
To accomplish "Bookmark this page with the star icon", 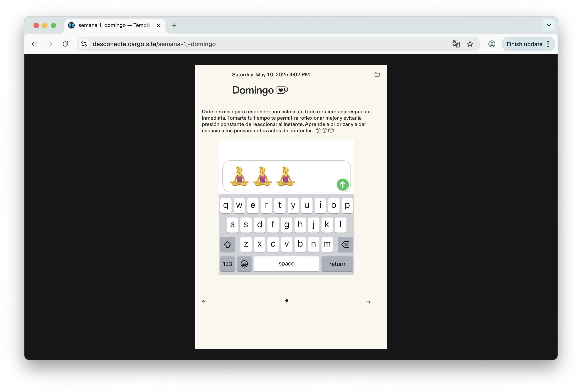I will click(470, 44).
